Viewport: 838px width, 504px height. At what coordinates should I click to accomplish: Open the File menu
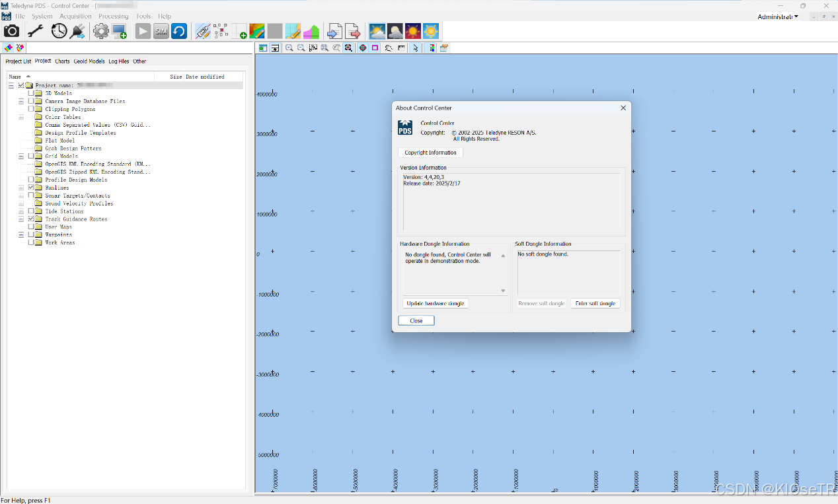click(x=19, y=16)
